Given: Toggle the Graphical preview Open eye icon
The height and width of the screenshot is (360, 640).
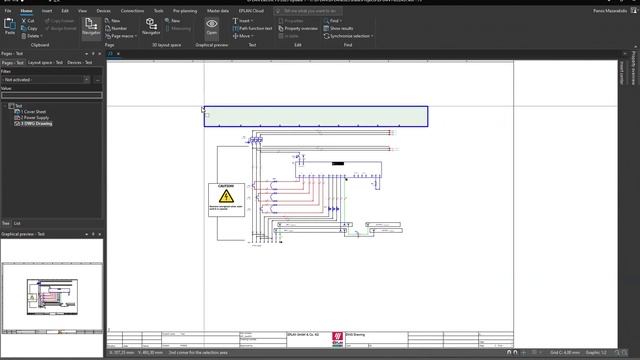Looking at the screenshot, I should 211,24.
